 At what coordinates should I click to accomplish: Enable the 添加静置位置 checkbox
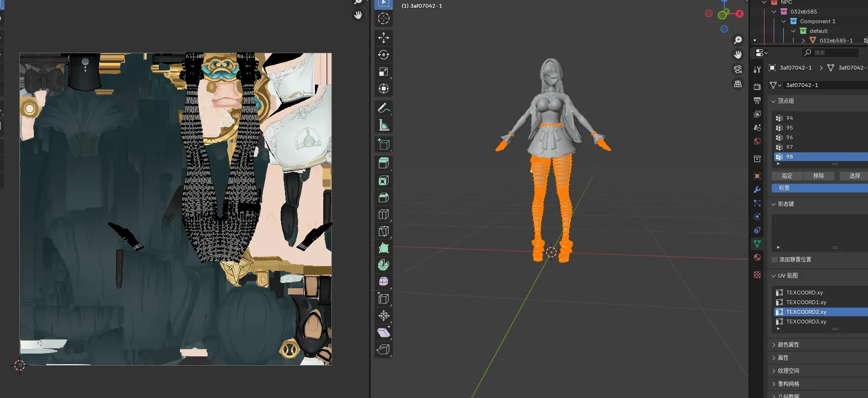point(775,260)
